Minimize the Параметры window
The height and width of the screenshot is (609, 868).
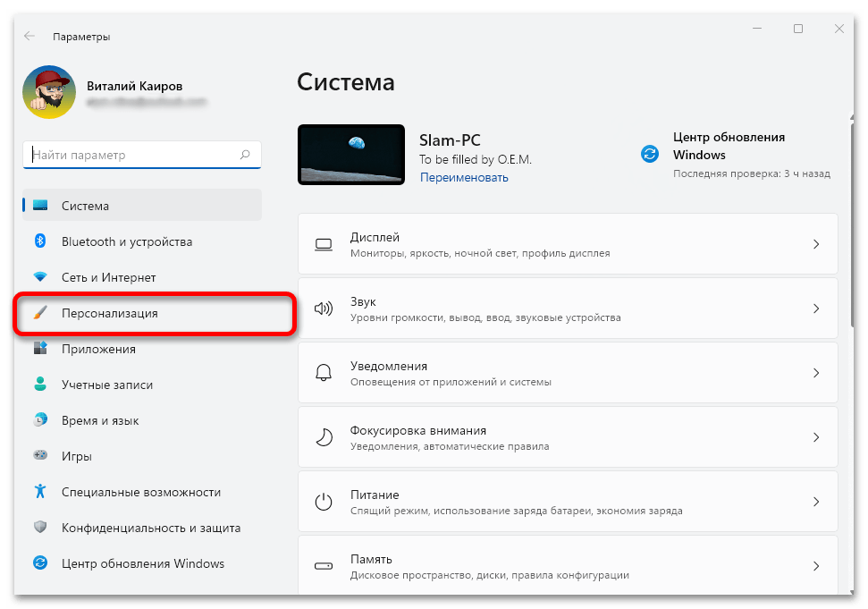(x=757, y=29)
